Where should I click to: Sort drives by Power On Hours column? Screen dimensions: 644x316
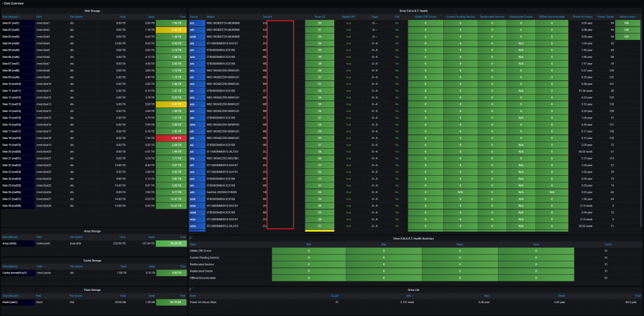coord(583,17)
